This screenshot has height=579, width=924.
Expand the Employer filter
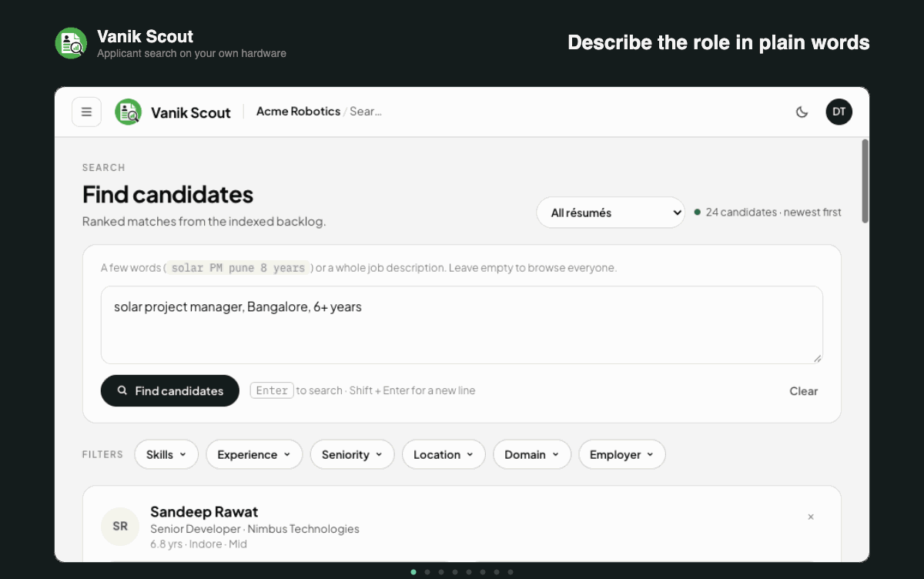622,454
